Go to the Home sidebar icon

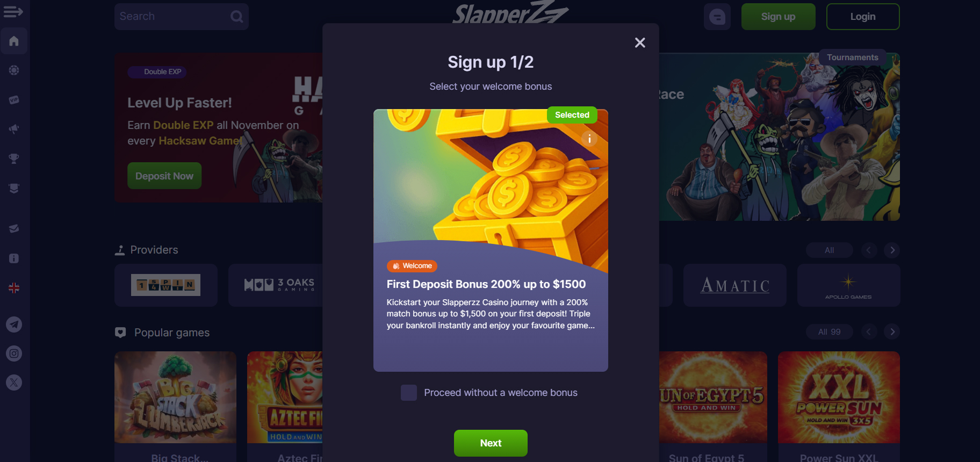click(x=14, y=41)
